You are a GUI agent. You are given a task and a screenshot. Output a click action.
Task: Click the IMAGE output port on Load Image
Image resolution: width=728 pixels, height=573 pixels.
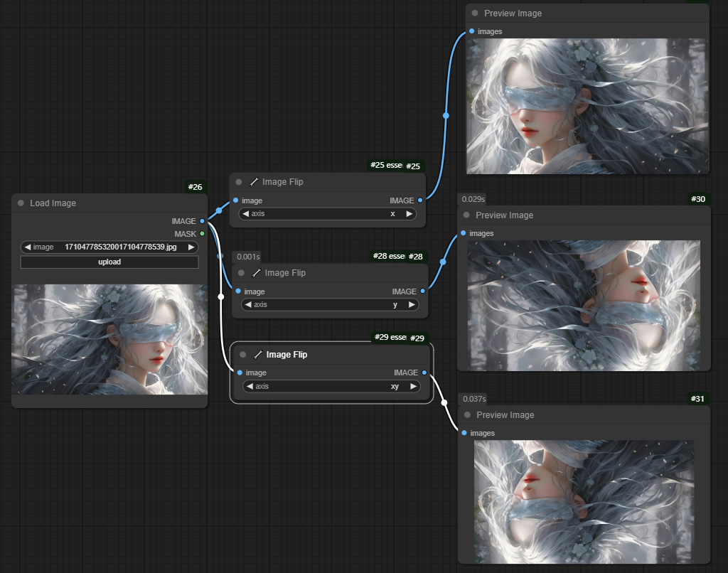click(203, 221)
